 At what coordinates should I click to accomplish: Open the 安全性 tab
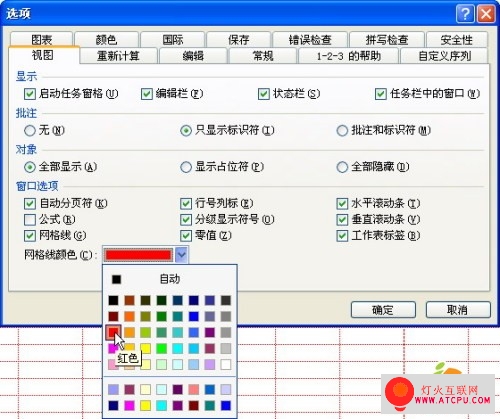[x=457, y=40]
